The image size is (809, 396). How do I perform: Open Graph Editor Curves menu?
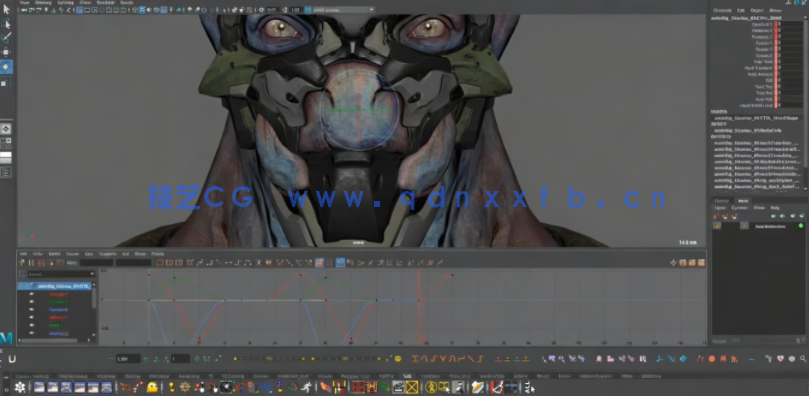click(x=72, y=254)
